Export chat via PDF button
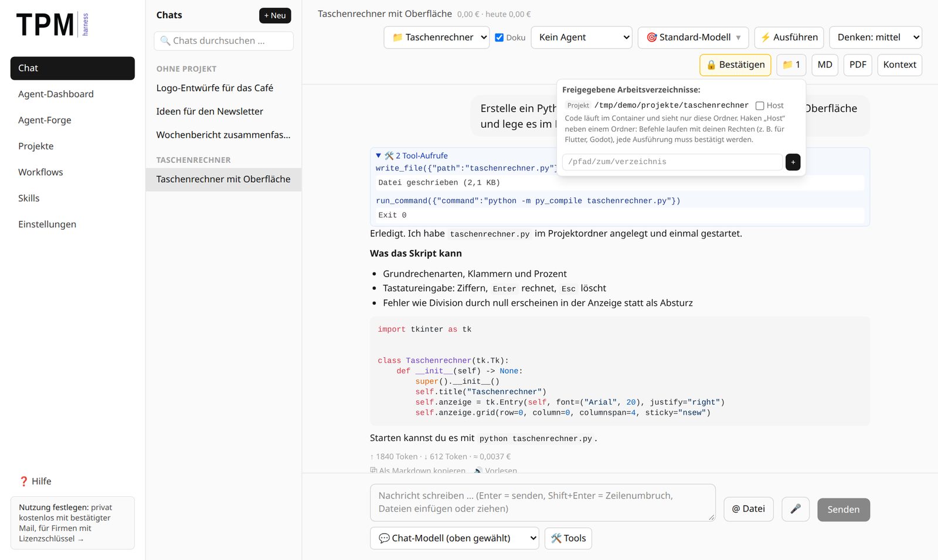 858,65
